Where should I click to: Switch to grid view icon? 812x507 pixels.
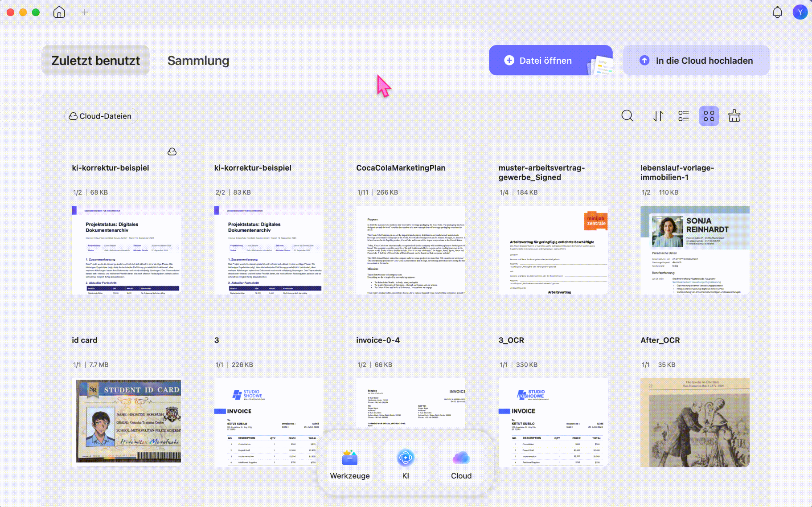pyautogui.click(x=709, y=116)
